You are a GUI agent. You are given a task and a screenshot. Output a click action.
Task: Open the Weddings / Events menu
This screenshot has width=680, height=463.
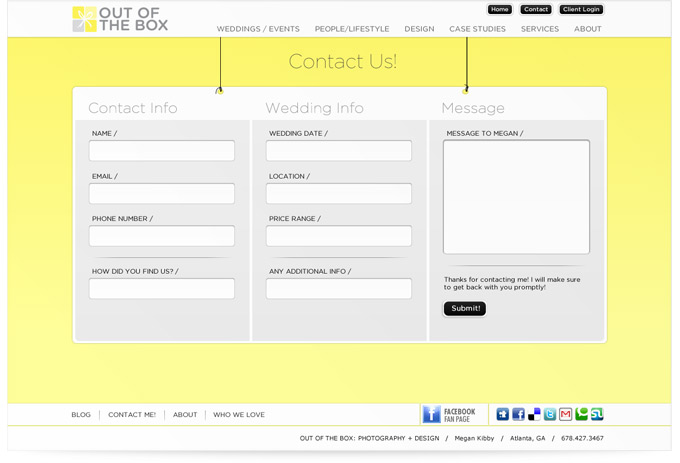[x=258, y=29]
